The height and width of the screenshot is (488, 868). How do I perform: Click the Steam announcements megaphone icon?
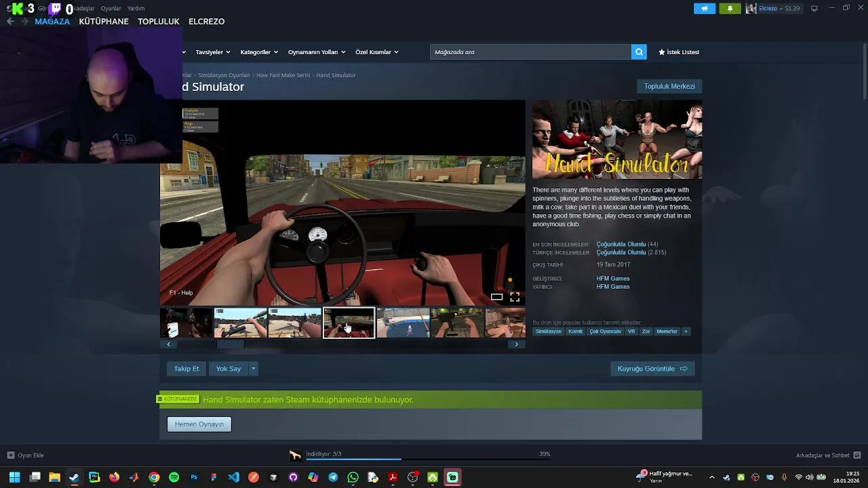(705, 8)
